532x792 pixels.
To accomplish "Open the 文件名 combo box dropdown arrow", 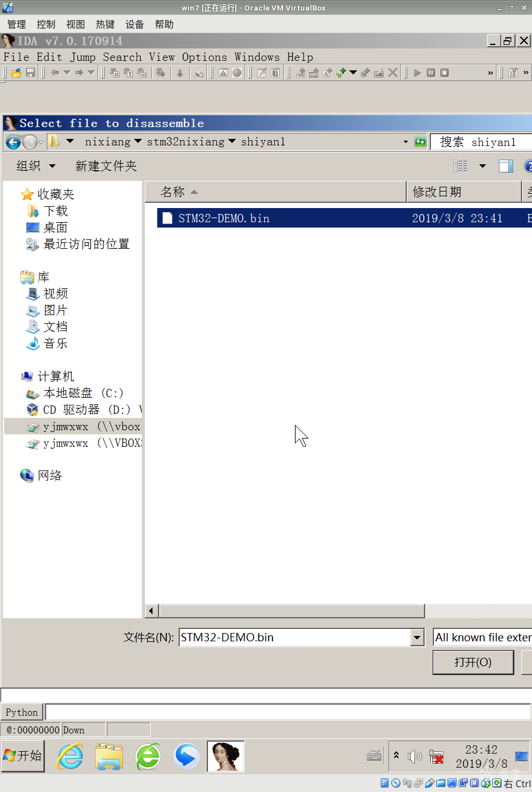I will [417, 637].
